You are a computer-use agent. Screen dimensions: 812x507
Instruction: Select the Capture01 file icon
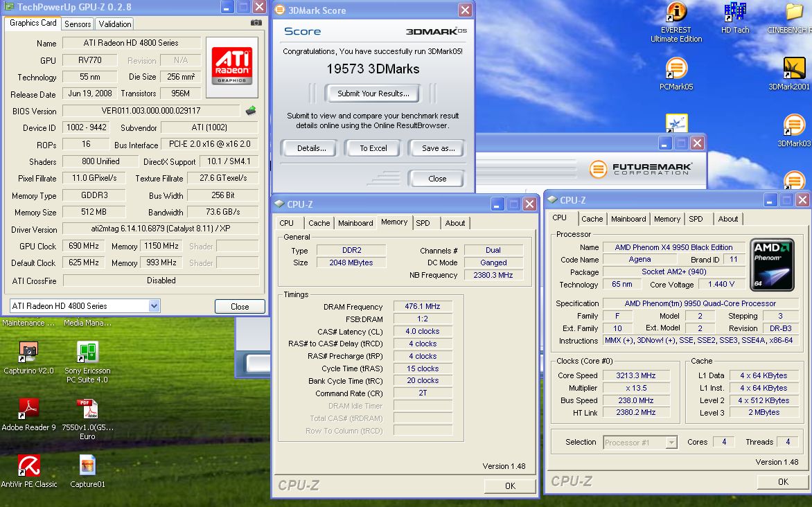point(87,465)
